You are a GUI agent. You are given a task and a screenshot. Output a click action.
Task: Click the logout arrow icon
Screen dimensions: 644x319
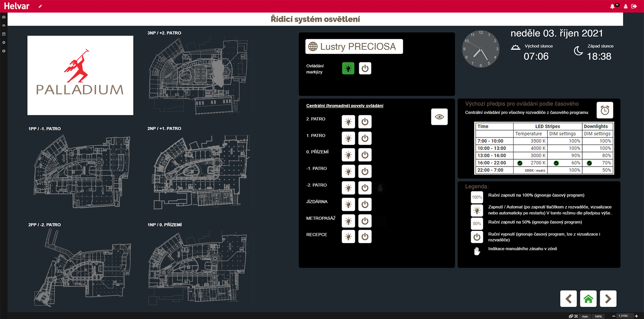[634, 6]
